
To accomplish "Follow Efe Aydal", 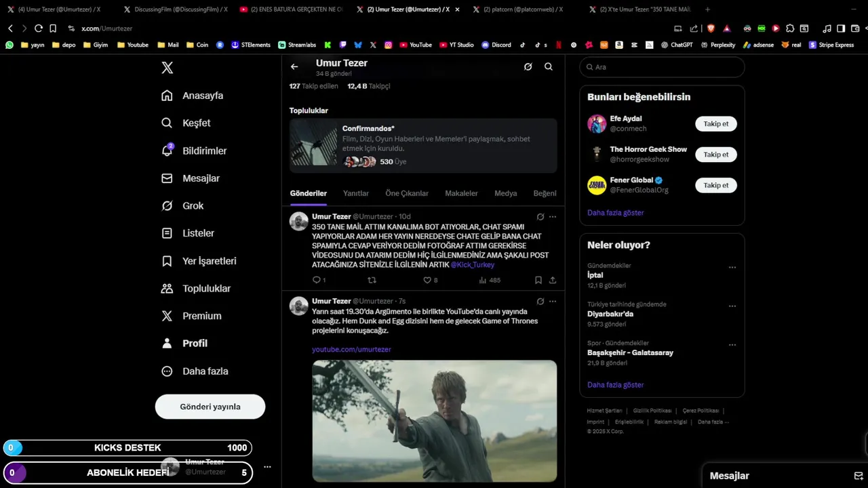I will pyautogui.click(x=715, y=124).
